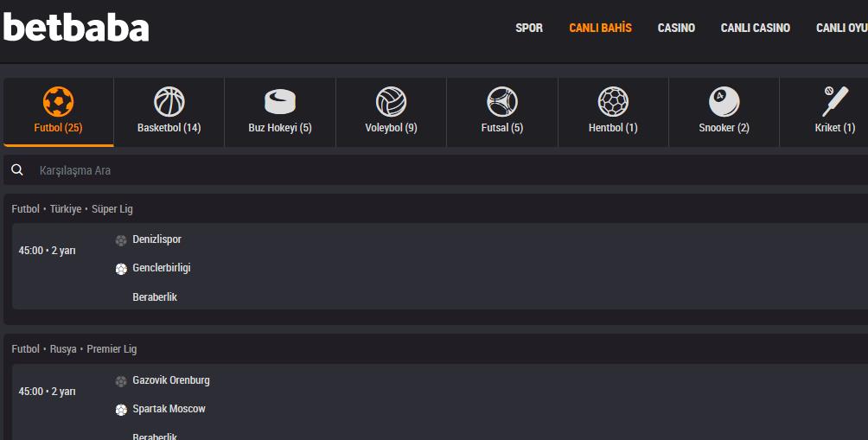Select Gazovik Orenburg team outcome
This screenshot has height=440, width=868.
point(171,380)
